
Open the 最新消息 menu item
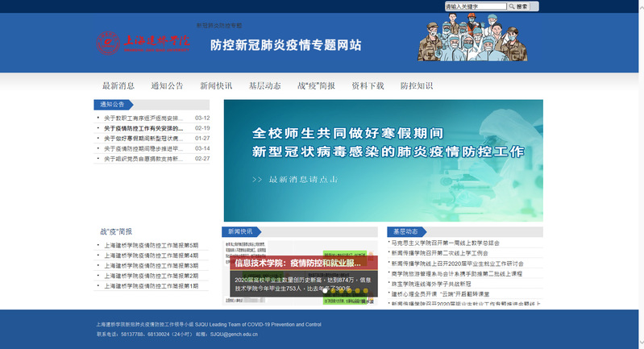coord(118,85)
